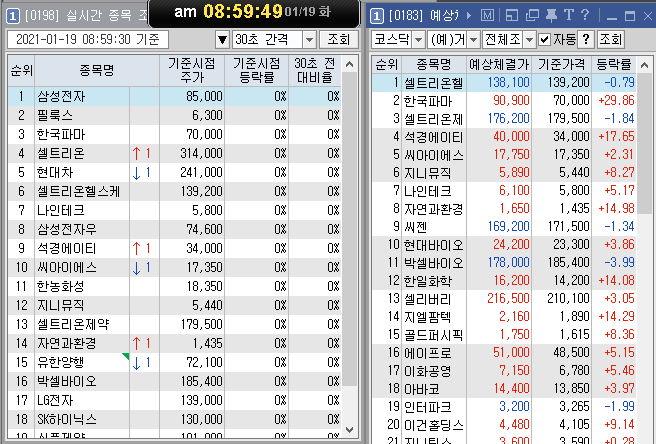Image resolution: width=656 pixels, height=444 pixels.
Task: Click the 기준시점 등락률 column header
Action: (256, 70)
